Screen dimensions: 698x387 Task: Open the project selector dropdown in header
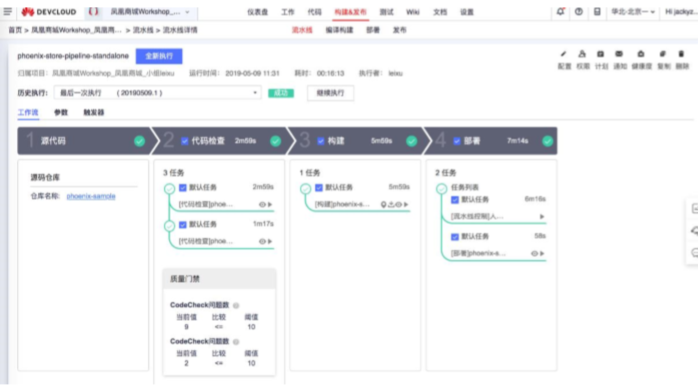tap(150, 12)
